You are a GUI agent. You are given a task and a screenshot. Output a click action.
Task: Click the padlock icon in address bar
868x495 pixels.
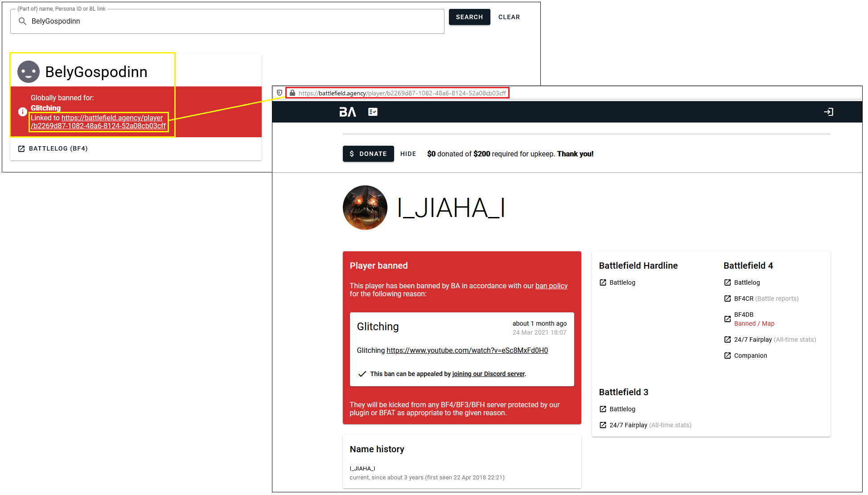point(292,93)
